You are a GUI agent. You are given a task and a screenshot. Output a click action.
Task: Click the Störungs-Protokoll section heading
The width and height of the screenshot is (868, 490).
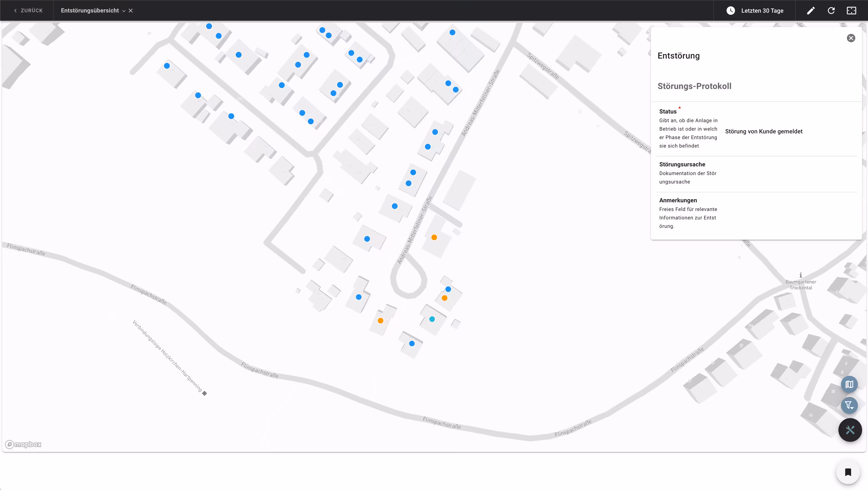pos(694,86)
